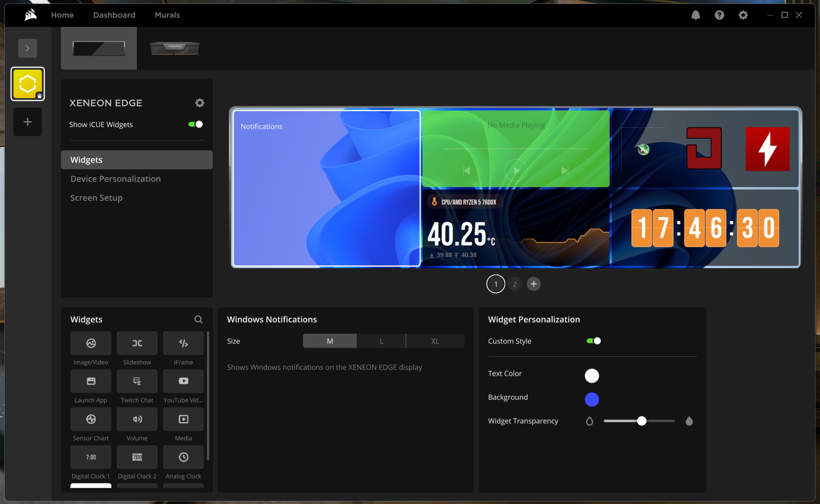Screen dimensions: 820x504
Task: Open XENEON EDGE device settings gear
Action: coord(200,103)
